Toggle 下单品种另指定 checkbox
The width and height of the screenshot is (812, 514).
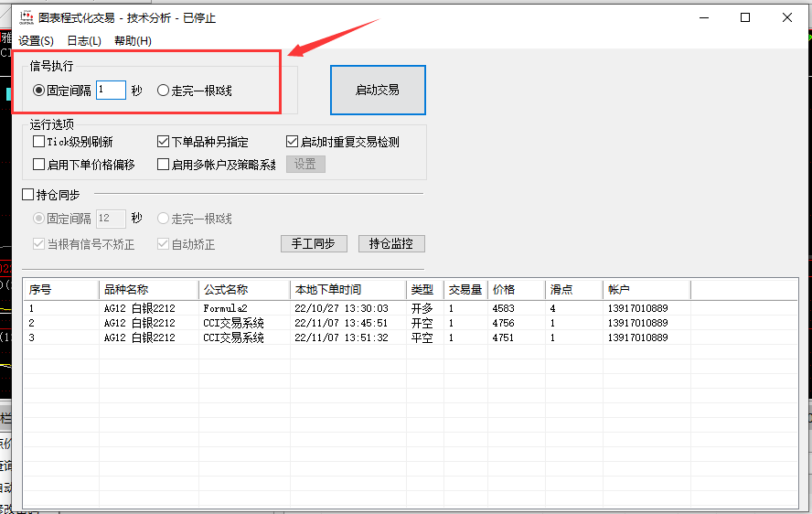point(163,142)
